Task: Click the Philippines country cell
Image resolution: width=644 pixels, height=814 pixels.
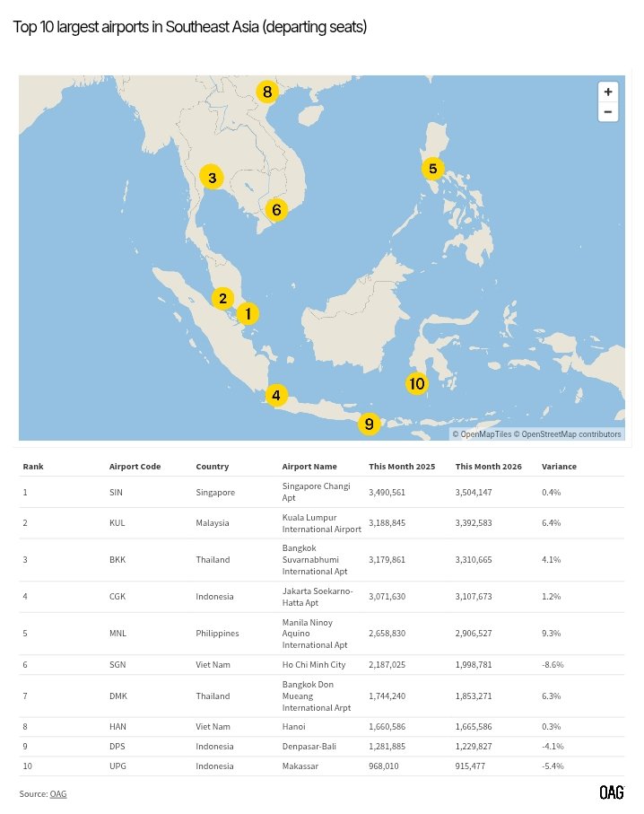Action: [x=217, y=634]
